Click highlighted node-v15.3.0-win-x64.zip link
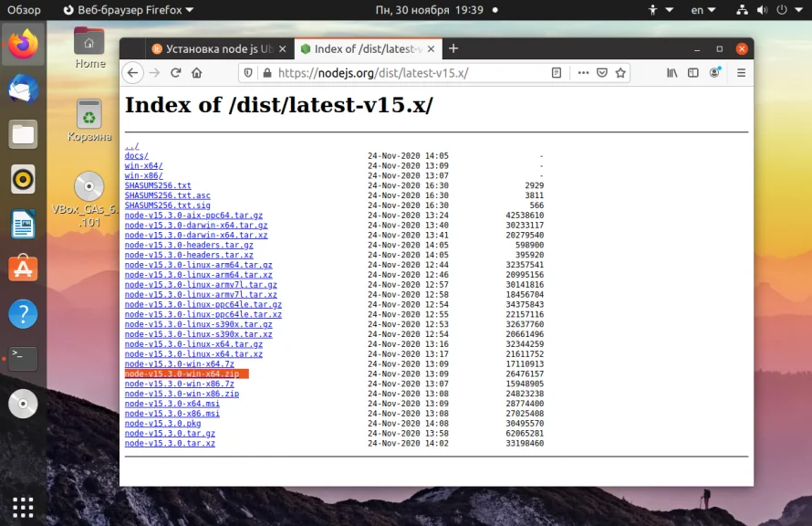This screenshot has height=526, width=812. click(x=182, y=374)
